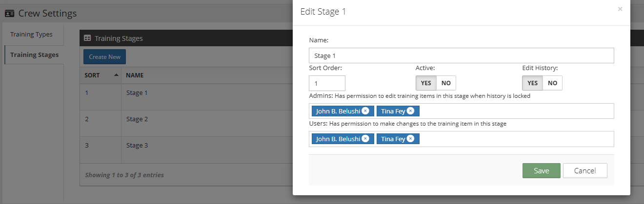Set Edit History to YES
This screenshot has width=644, height=204.
pos(532,83)
